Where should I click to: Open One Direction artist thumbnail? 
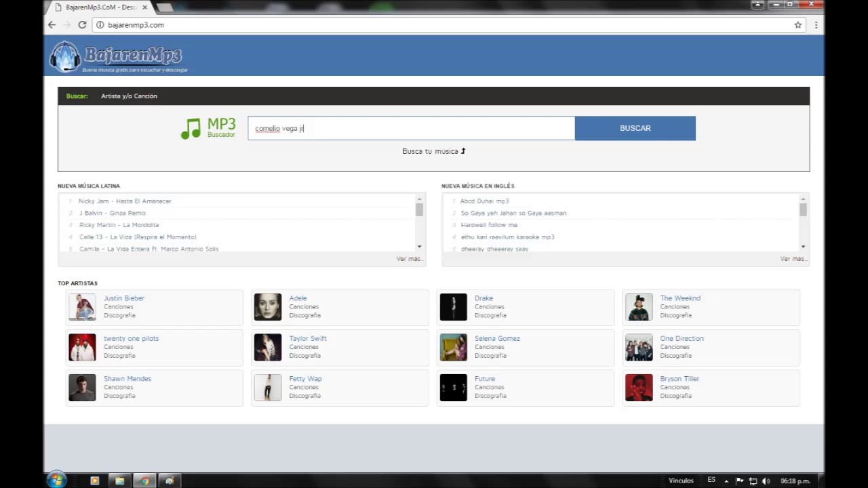[639, 347]
